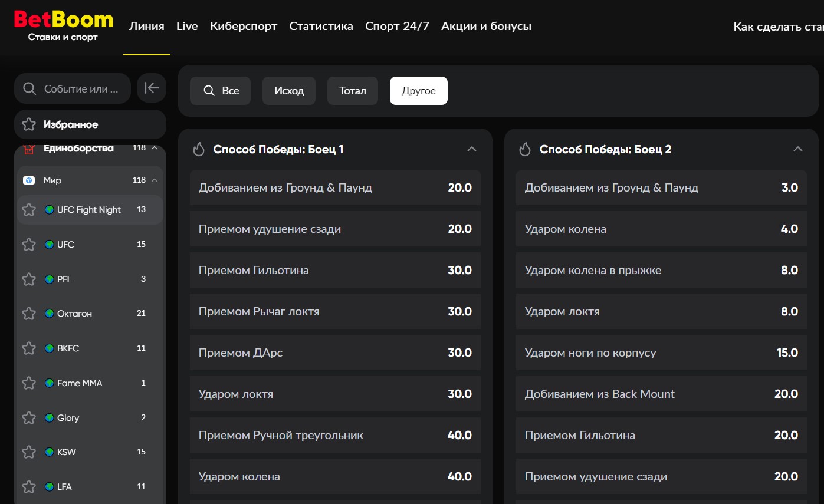The width and height of the screenshot is (824, 504).
Task: Go to Спорт 24/7
Action: [397, 27]
